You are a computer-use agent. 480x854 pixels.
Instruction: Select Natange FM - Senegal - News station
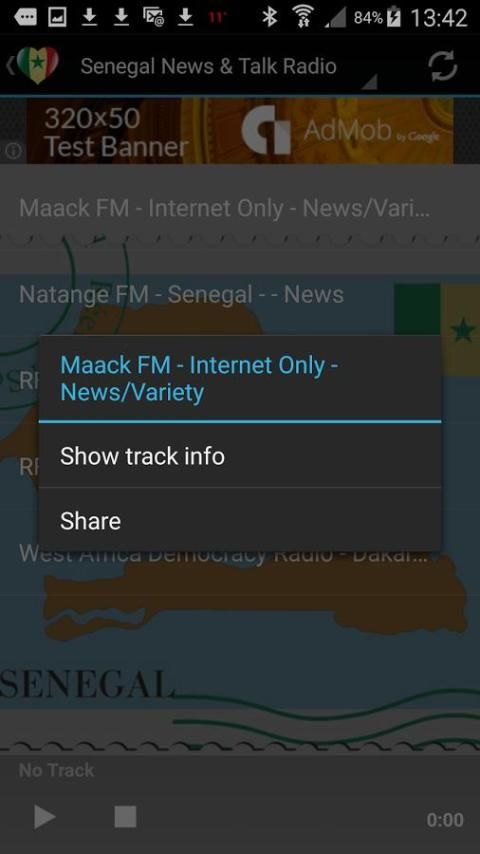[x=181, y=295]
